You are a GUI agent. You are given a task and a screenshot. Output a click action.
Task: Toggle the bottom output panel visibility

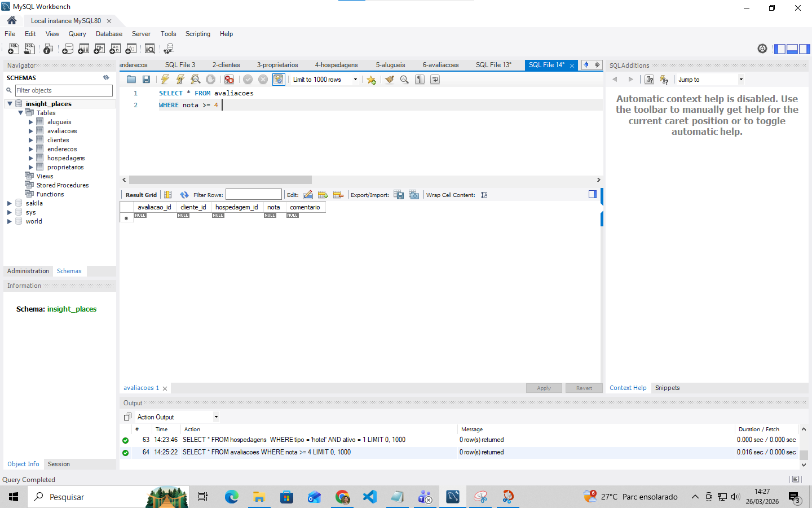tap(792, 49)
